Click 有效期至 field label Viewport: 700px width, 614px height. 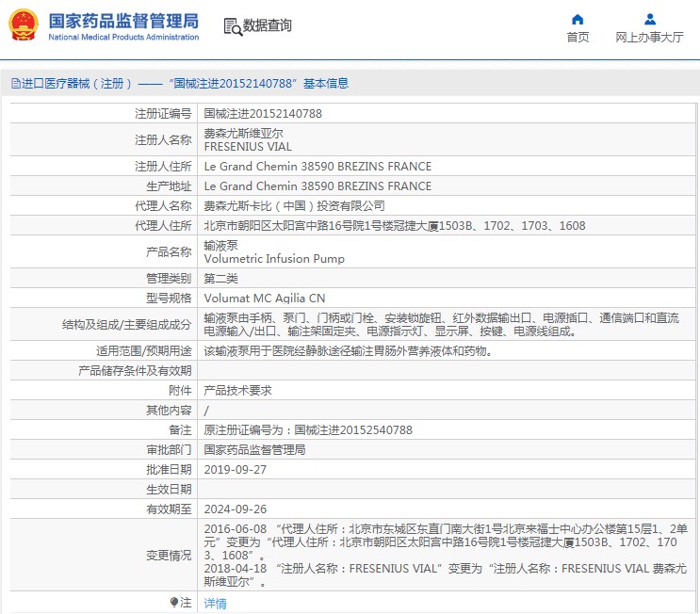pos(169,509)
